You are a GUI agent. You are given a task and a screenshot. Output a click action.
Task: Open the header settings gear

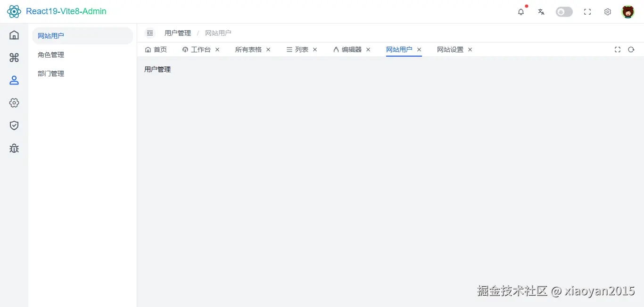pyautogui.click(x=608, y=12)
